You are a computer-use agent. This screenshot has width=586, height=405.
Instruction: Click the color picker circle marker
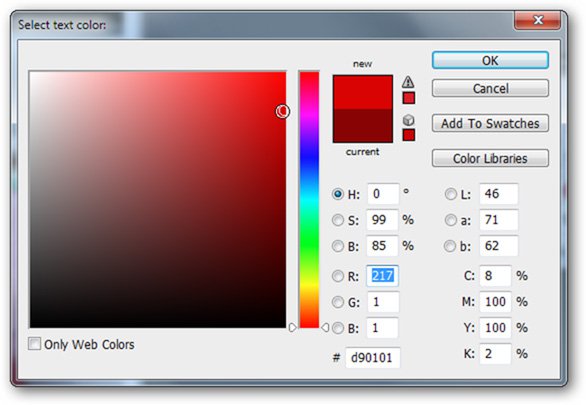pyautogui.click(x=283, y=111)
